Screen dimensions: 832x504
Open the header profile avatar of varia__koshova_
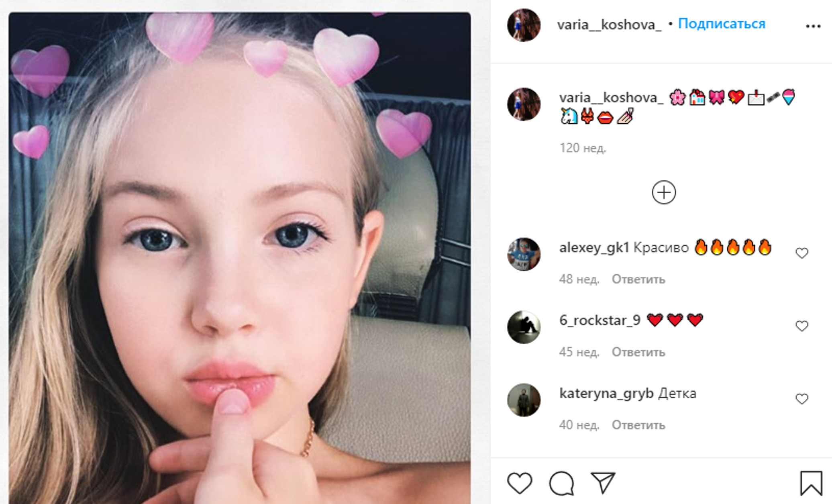click(524, 25)
